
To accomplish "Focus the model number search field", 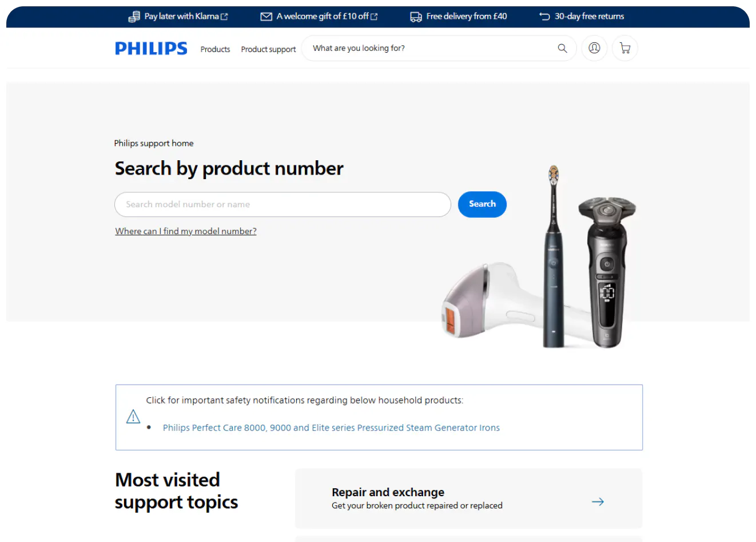I will point(282,204).
